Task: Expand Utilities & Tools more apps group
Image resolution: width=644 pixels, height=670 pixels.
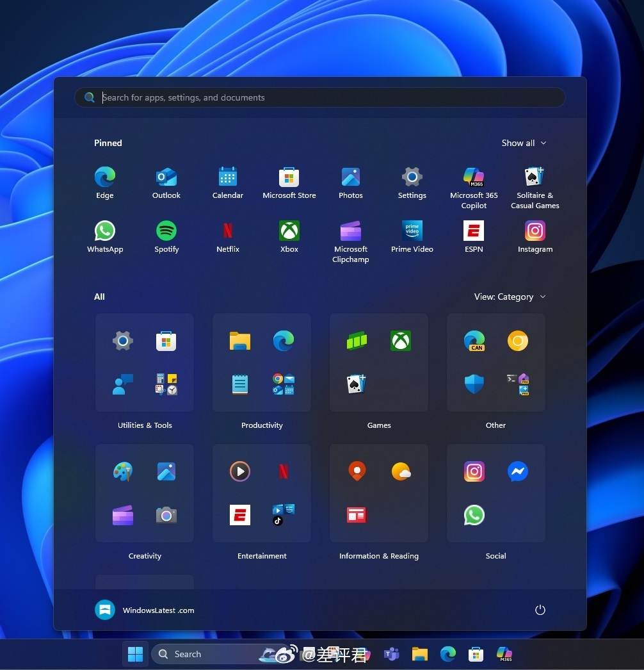Action: 166,384
